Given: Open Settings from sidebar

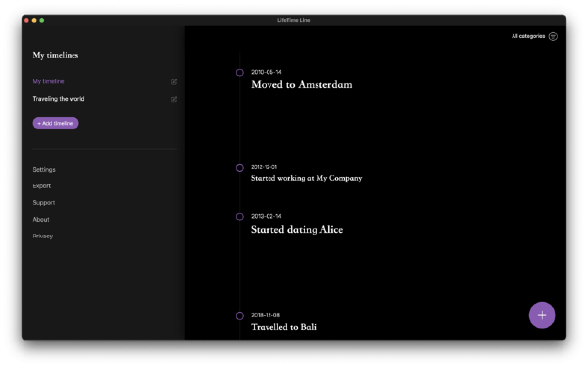Looking at the screenshot, I should (44, 170).
